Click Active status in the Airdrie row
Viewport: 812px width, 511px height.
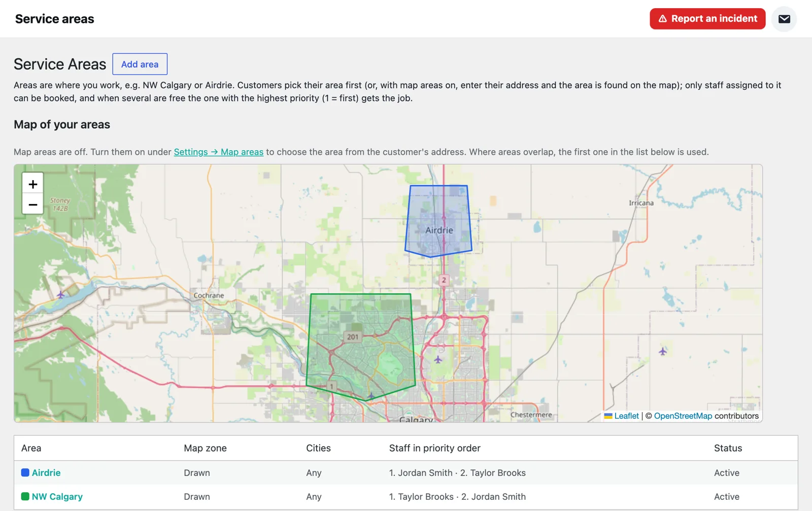(727, 472)
